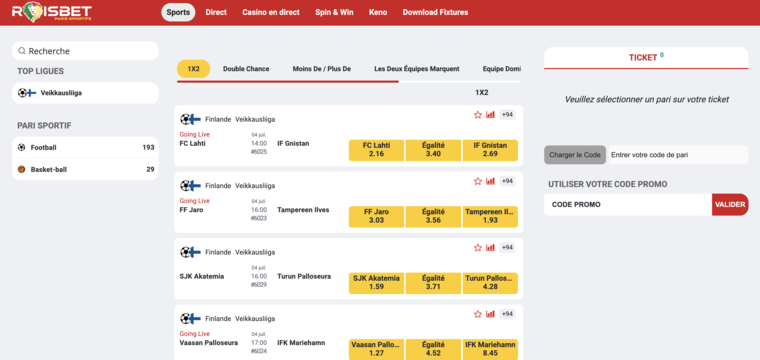Open the Spin & Win page
This screenshot has height=360, width=760.
point(334,12)
